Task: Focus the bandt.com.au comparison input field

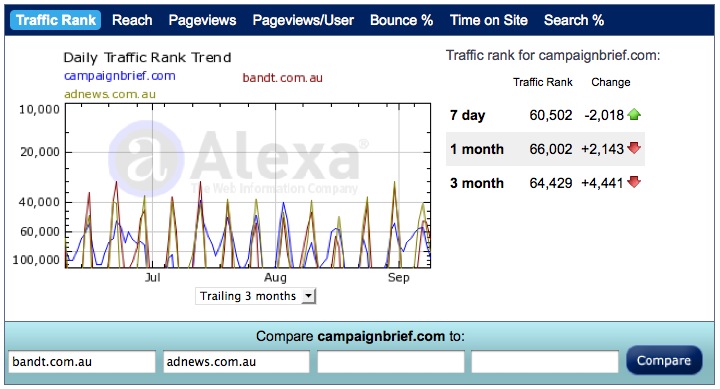Action: (x=82, y=362)
